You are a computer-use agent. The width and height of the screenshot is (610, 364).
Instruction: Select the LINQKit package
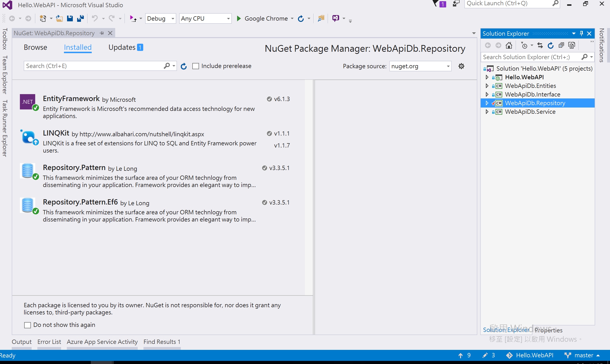pyautogui.click(x=158, y=142)
